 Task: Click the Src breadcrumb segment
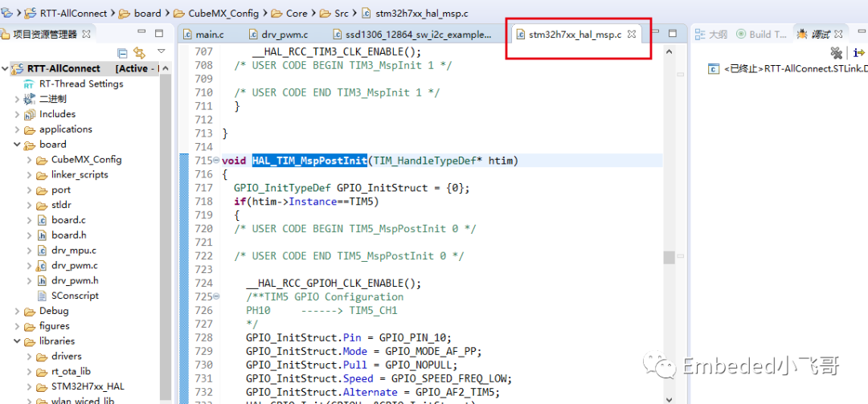pyautogui.click(x=342, y=14)
